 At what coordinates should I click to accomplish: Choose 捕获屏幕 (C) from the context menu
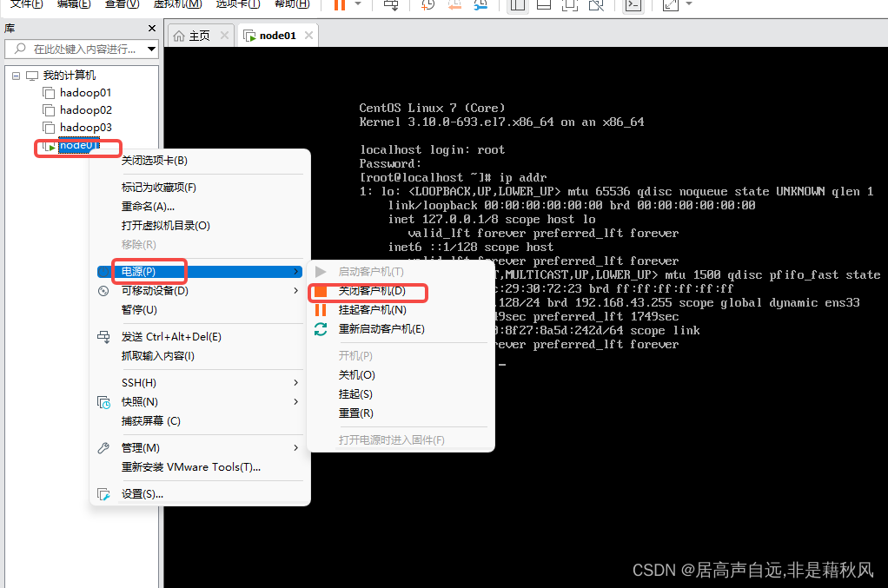[150, 421]
